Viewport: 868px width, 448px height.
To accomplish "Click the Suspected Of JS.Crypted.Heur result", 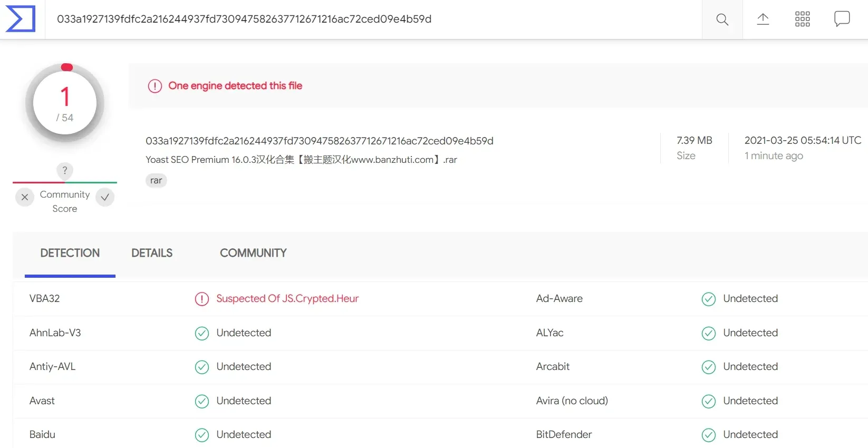I will click(287, 298).
